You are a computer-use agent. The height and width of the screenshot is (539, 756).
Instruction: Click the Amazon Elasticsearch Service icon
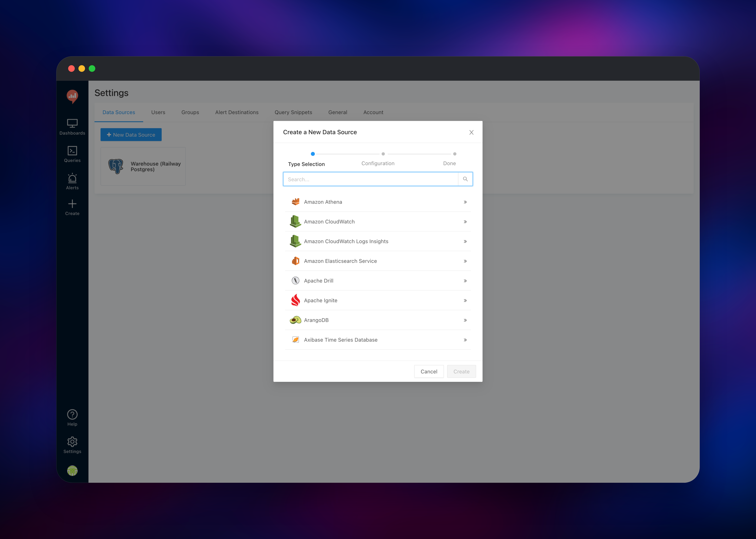pyautogui.click(x=295, y=261)
